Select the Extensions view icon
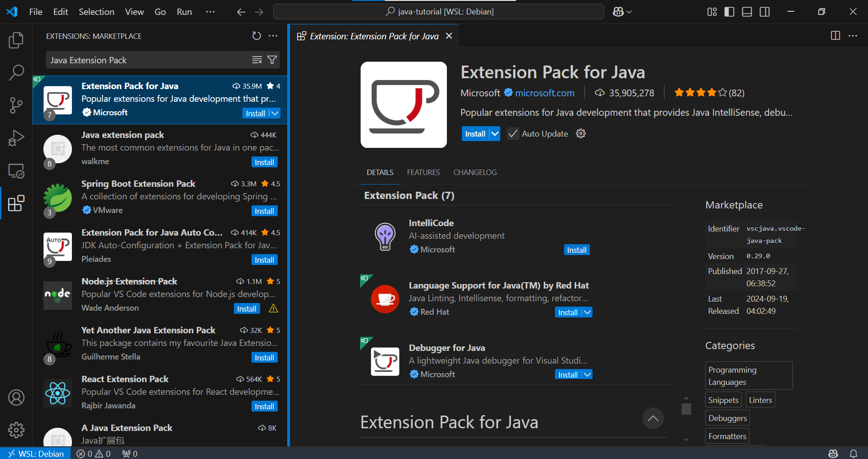This screenshot has width=868, height=459. coord(16,203)
